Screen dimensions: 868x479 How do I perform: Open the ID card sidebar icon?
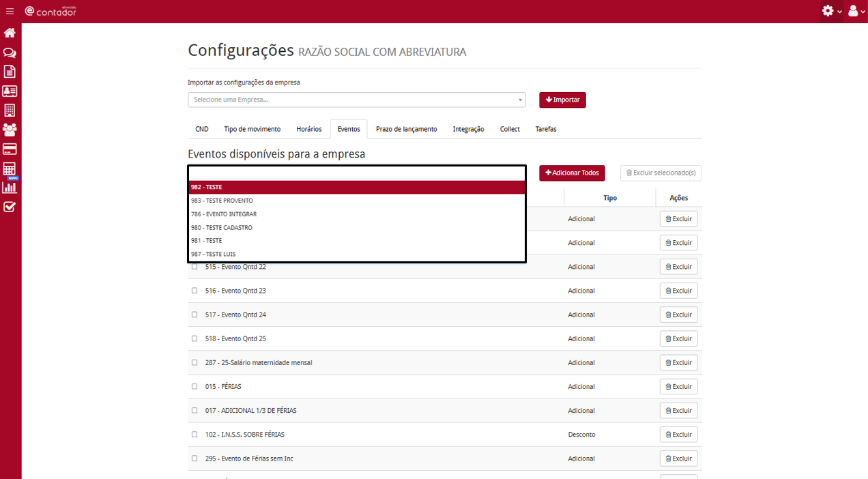(10, 91)
